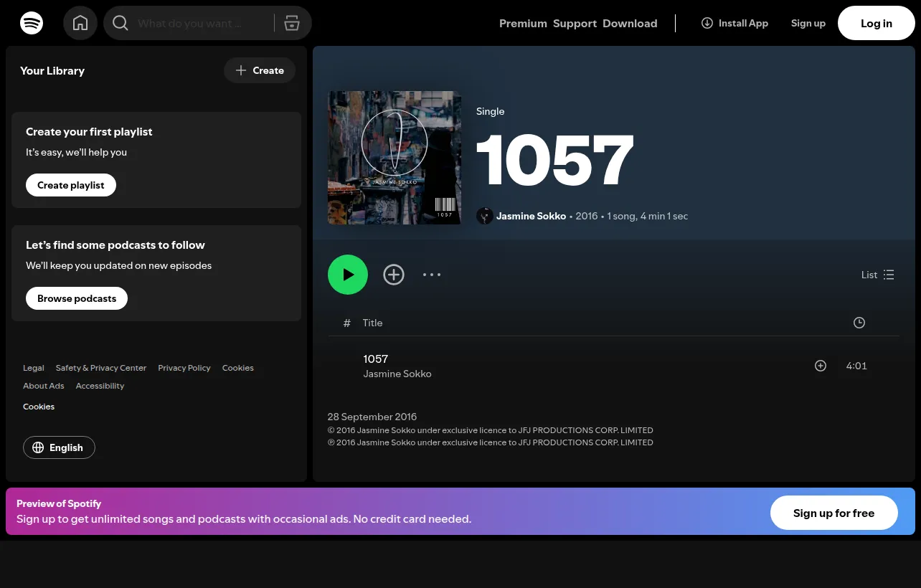Click 'Let's find some podcasts to follow' heading
Image resolution: width=921 pixels, height=588 pixels.
tap(115, 245)
